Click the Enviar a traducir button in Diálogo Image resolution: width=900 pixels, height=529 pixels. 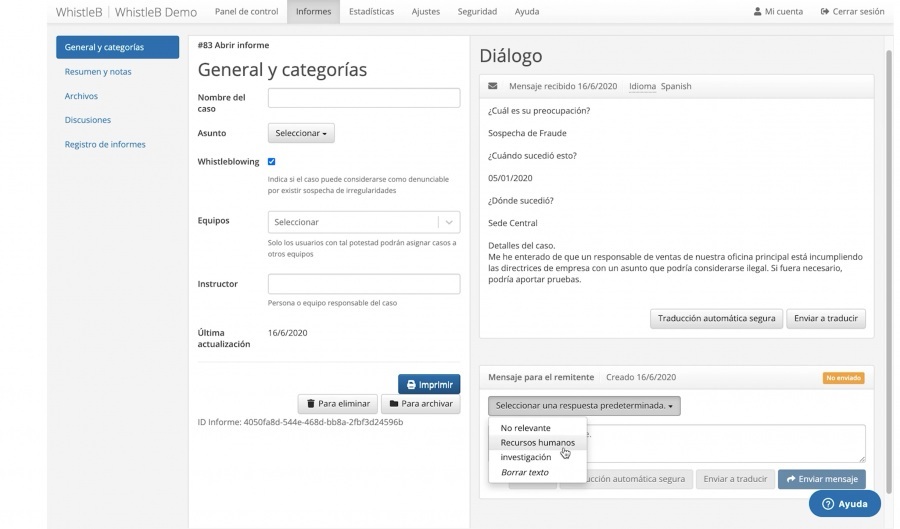pos(825,318)
